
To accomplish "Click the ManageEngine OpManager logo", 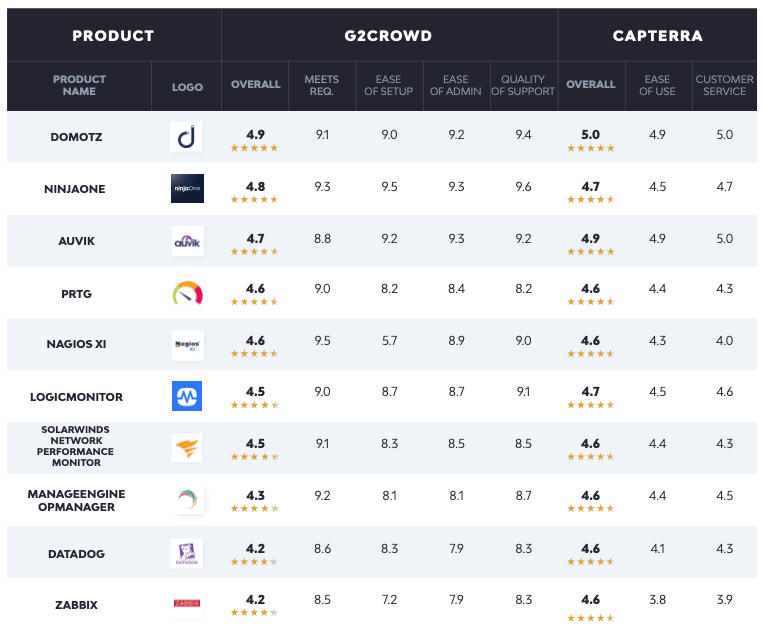I will (x=187, y=500).
